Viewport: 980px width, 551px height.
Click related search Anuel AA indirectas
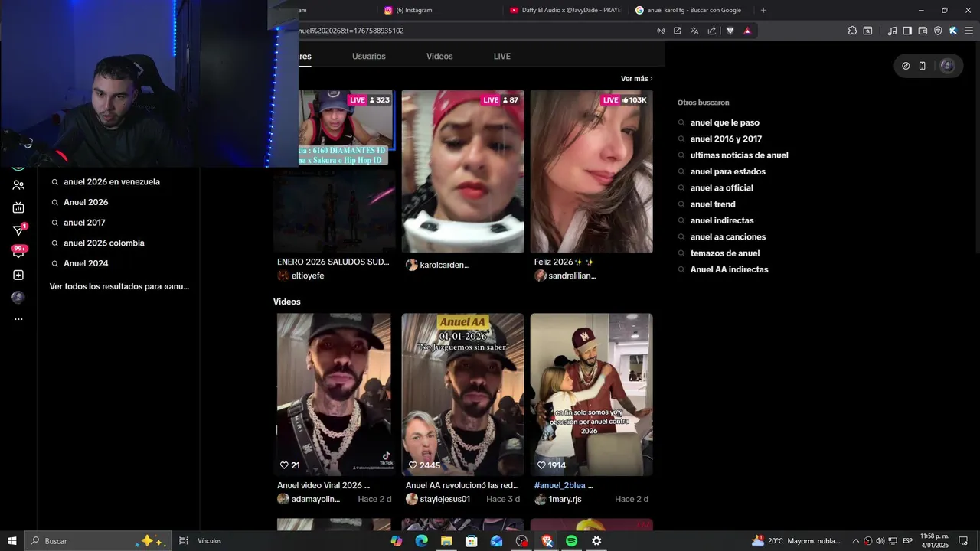click(729, 269)
